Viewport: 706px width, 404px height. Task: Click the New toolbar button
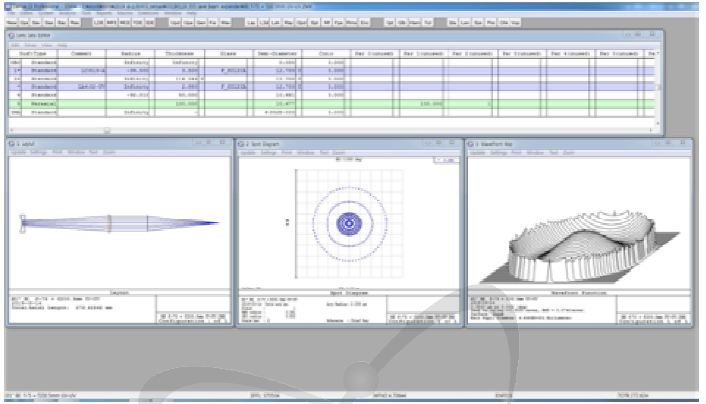pos(12,22)
